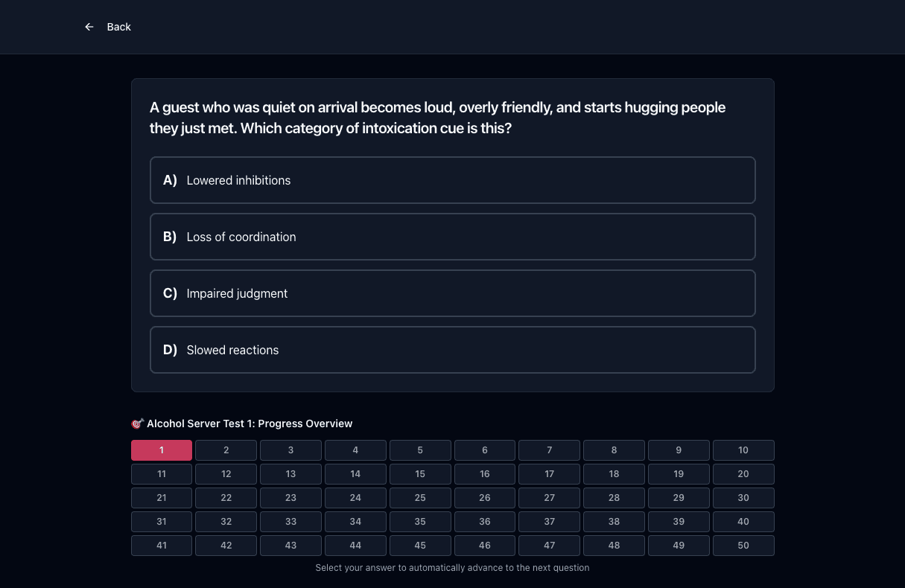Navigate to question 15
This screenshot has width=905, height=588.
tap(420, 474)
